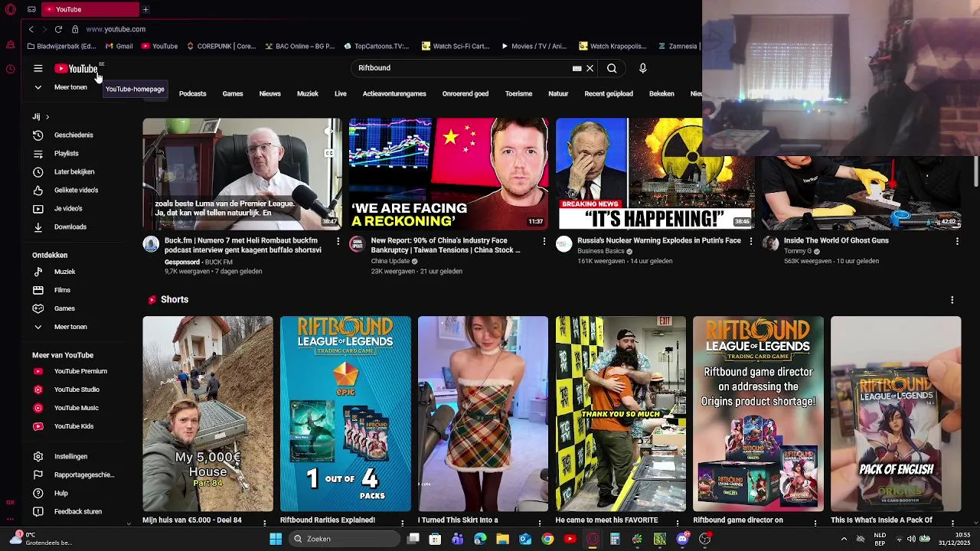Open the 'My 5,000€ House' short

207,414
